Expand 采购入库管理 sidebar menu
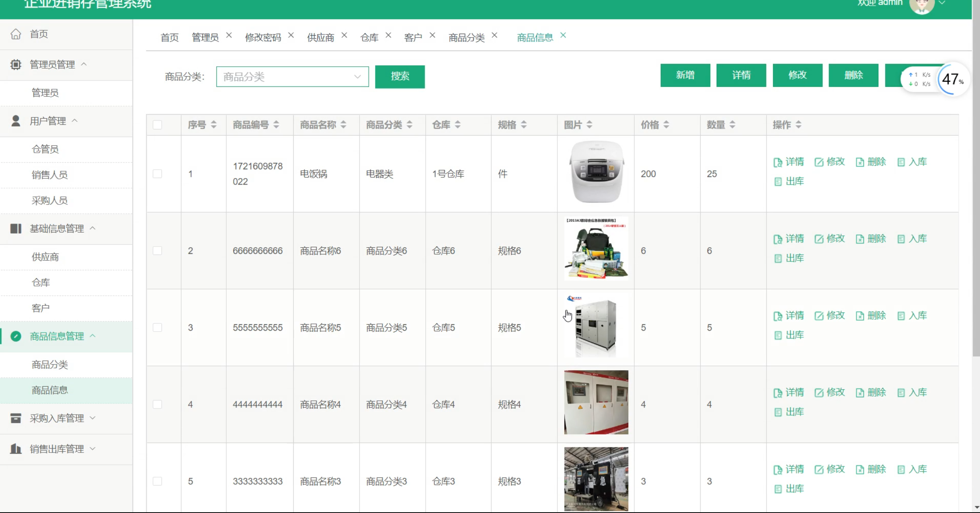 click(57, 418)
